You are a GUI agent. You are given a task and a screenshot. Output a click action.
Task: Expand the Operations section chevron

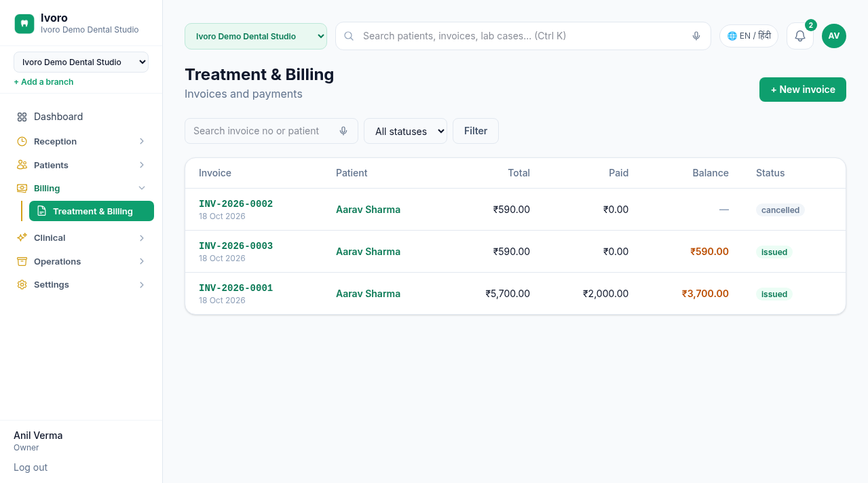coord(142,261)
